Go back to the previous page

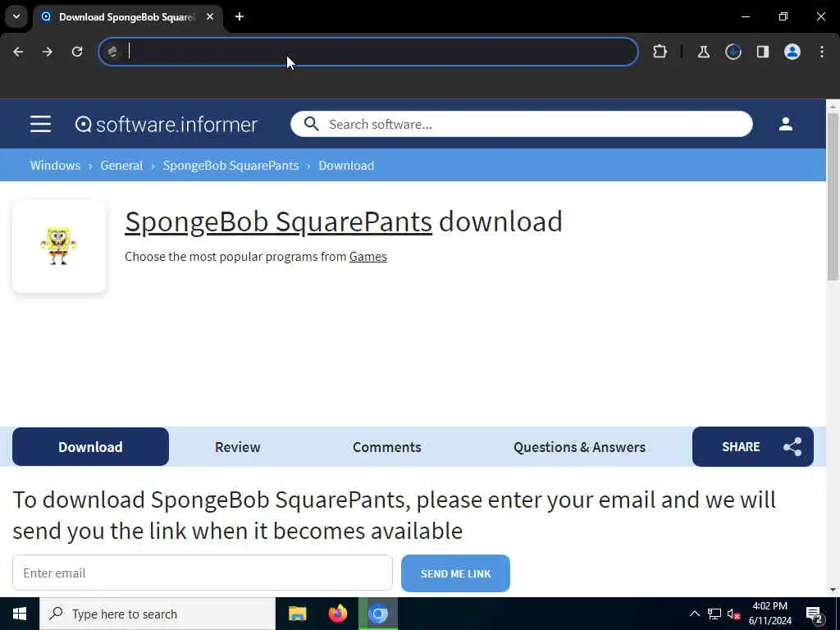(x=18, y=52)
